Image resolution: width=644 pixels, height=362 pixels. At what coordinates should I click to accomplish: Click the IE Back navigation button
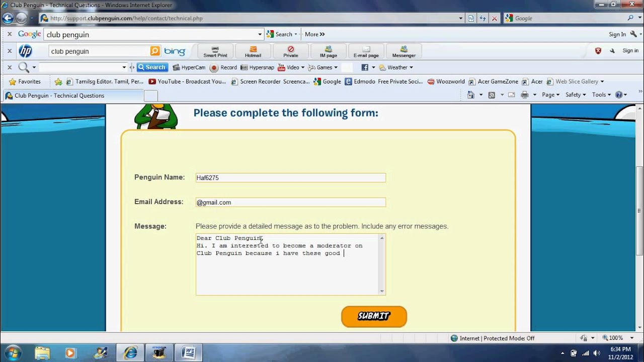pyautogui.click(x=8, y=18)
